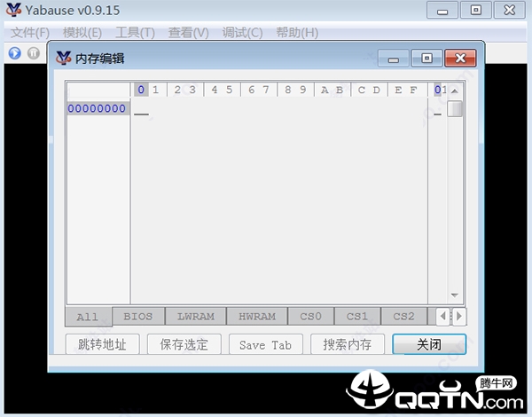Click the Save Tab button
Screen dimensions: 532x417
(x=266, y=344)
